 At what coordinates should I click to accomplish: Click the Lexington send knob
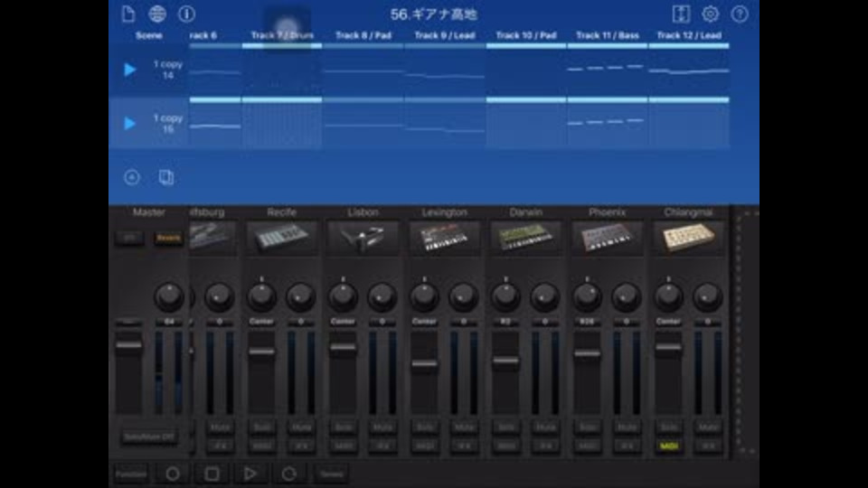(x=463, y=297)
